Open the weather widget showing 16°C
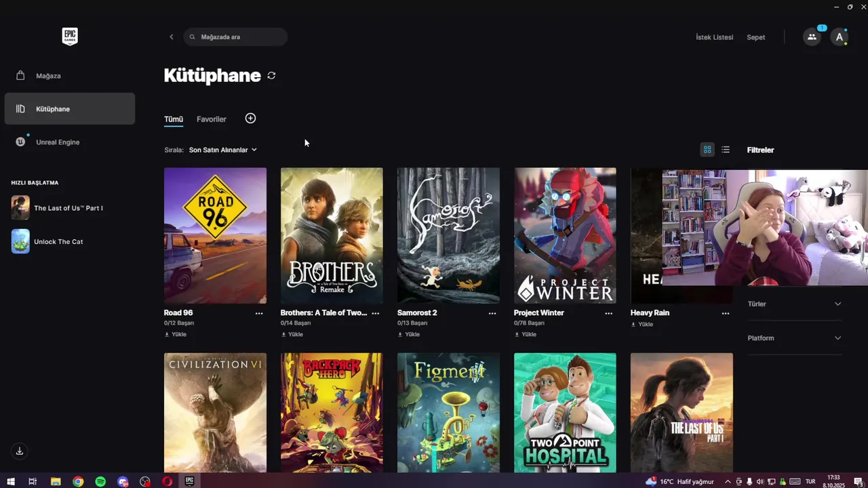The width and height of the screenshot is (868, 488). (679, 482)
